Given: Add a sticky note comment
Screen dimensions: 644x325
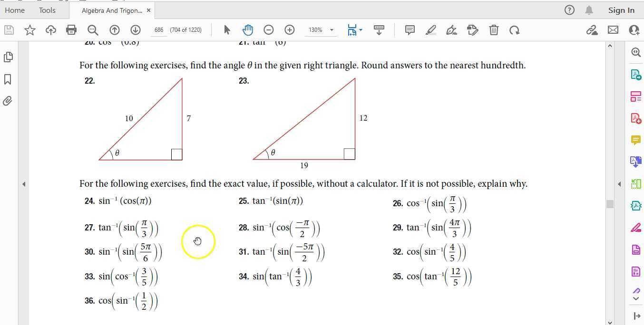Looking at the screenshot, I should [x=410, y=29].
